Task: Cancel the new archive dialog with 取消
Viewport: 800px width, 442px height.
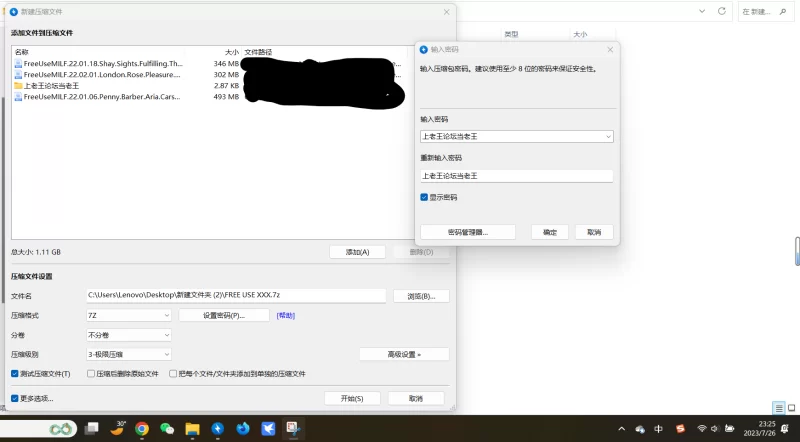Action: click(x=416, y=399)
